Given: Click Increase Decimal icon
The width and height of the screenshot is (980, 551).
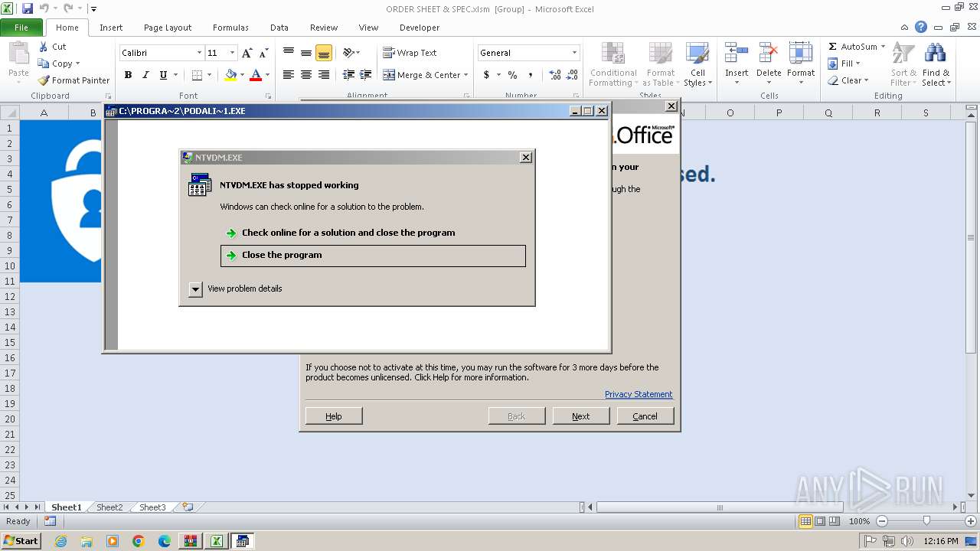Looking at the screenshot, I should tap(555, 75).
